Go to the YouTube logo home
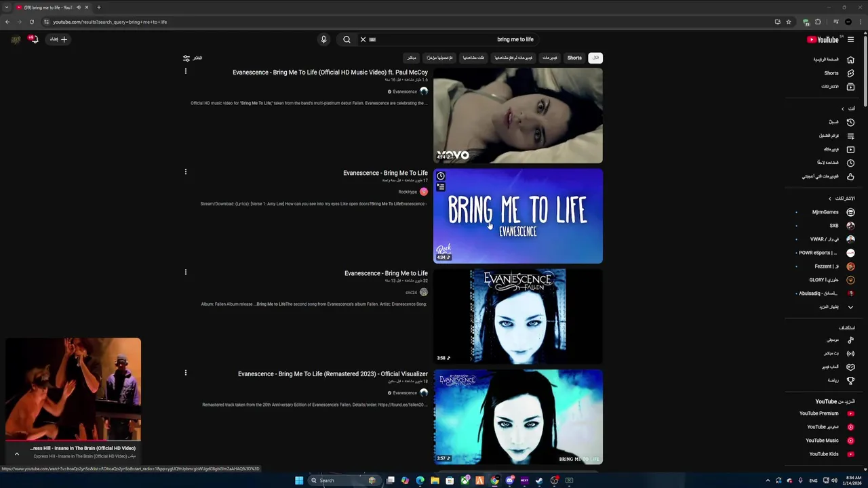Screen dimensions: 868x488 823,39
